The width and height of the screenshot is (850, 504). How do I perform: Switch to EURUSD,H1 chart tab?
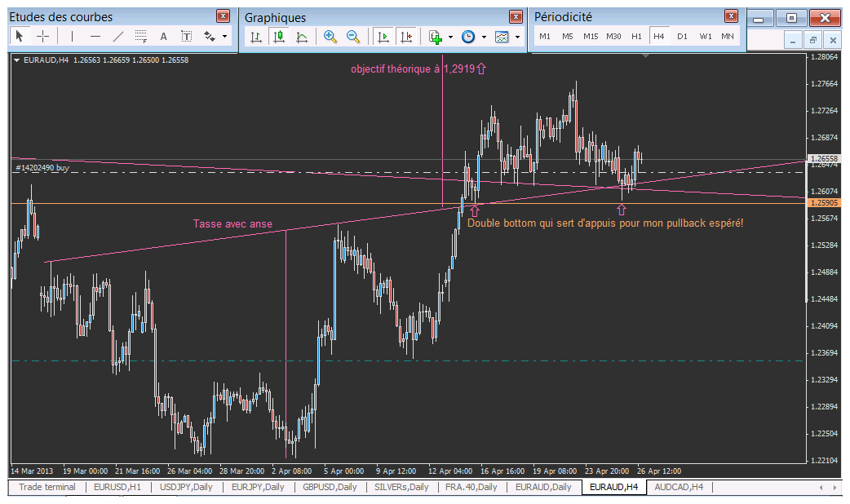pyautogui.click(x=117, y=487)
